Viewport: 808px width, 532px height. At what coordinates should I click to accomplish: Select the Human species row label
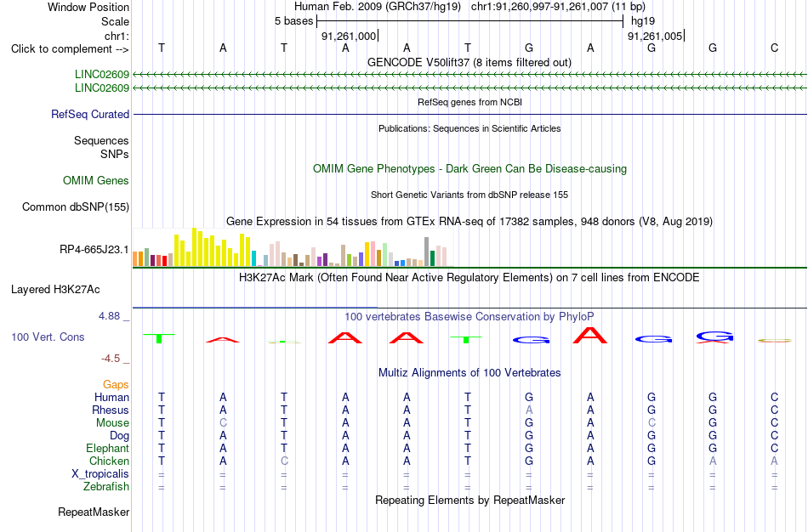coord(111,397)
